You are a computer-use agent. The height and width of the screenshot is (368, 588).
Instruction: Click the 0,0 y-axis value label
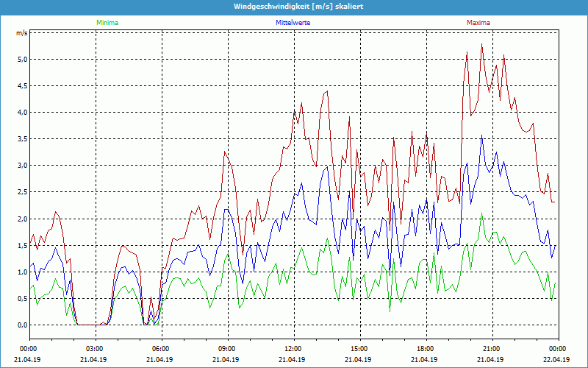[22, 325]
